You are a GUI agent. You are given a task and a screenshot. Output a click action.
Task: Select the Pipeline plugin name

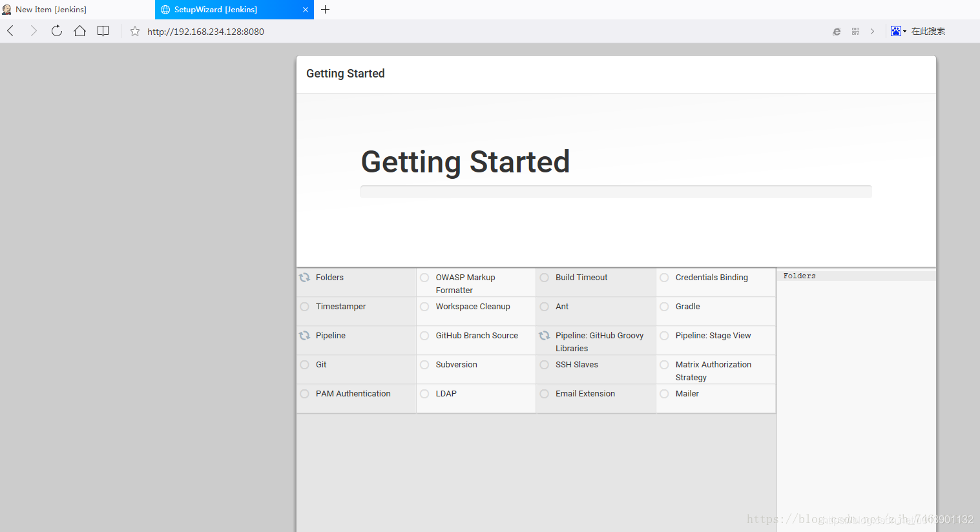[331, 336]
